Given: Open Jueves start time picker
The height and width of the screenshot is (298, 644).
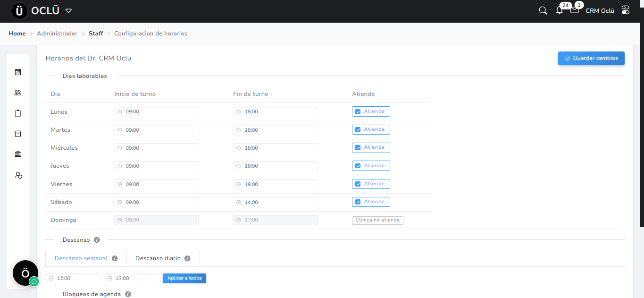Looking at the screenshot, I should 157,166.
